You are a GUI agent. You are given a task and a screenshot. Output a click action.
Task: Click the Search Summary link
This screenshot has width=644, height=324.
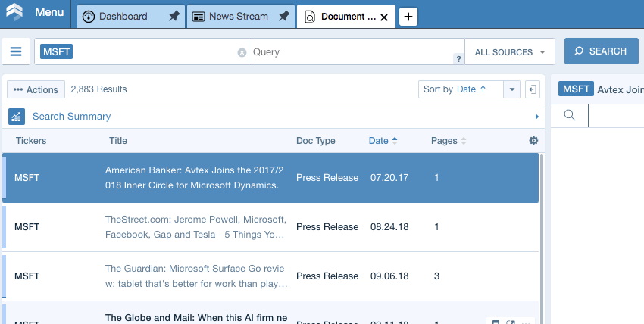(71, 117)
